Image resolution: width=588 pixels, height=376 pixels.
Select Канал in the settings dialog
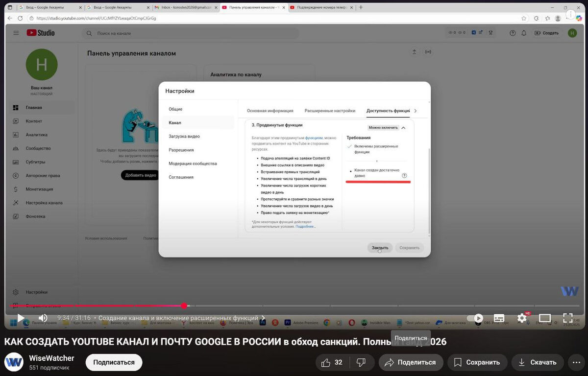click(197, 122)
